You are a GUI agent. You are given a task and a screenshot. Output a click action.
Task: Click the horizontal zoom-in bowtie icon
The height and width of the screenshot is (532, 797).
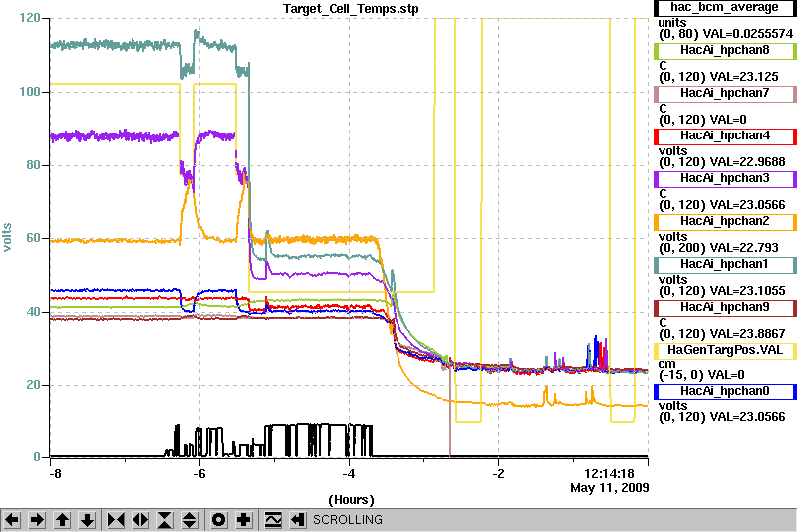(x=116, y=520)
